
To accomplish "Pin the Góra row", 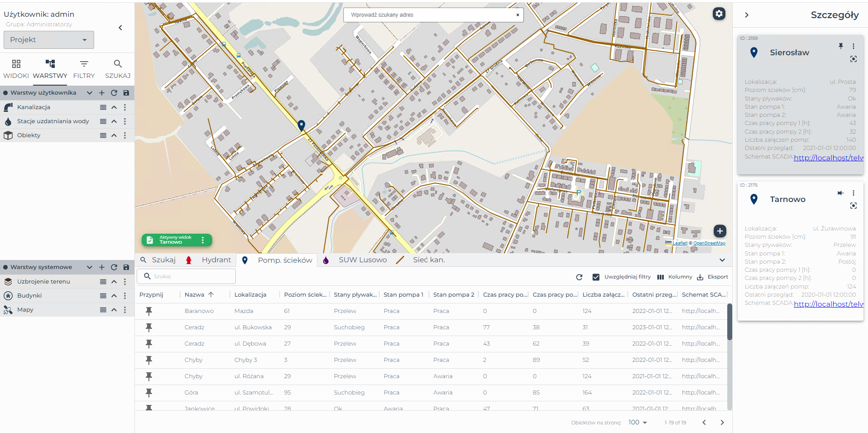I will 149,392.
